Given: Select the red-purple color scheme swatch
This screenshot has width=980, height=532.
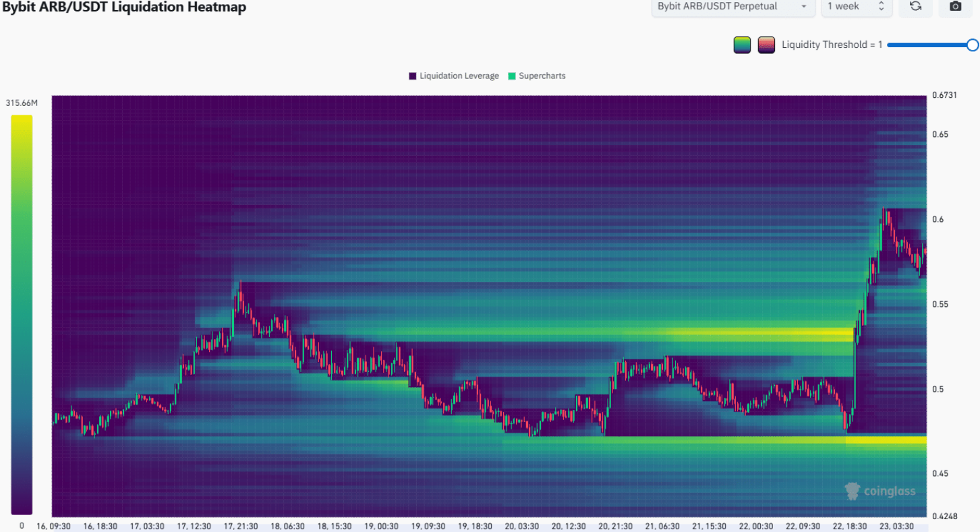Looking at the screenshot, I should coord(766,45).
